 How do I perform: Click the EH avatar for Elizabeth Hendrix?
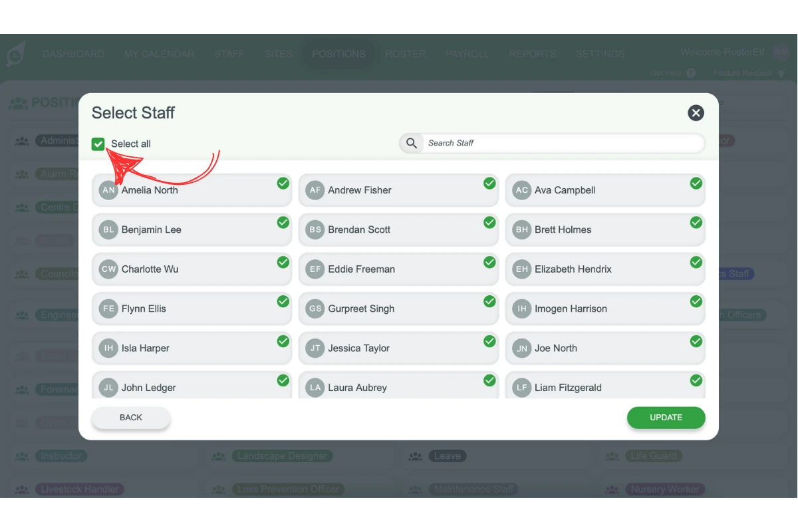point(522,269)
